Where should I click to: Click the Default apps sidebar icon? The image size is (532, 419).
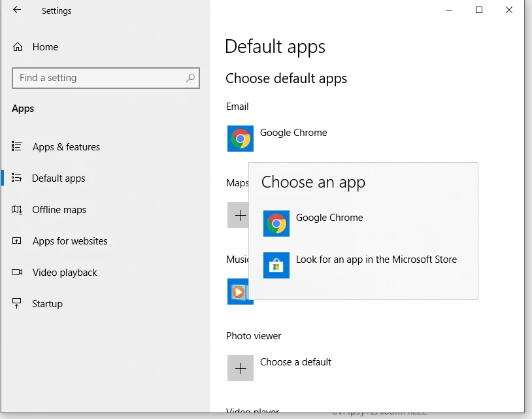pyautogui.click(x=16, y=178)
